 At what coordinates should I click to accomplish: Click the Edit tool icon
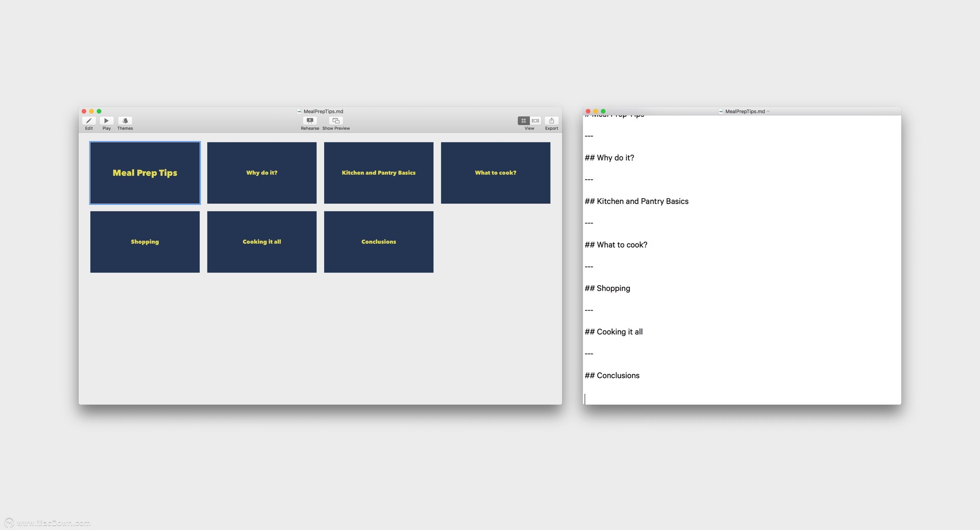coord(88,121)
